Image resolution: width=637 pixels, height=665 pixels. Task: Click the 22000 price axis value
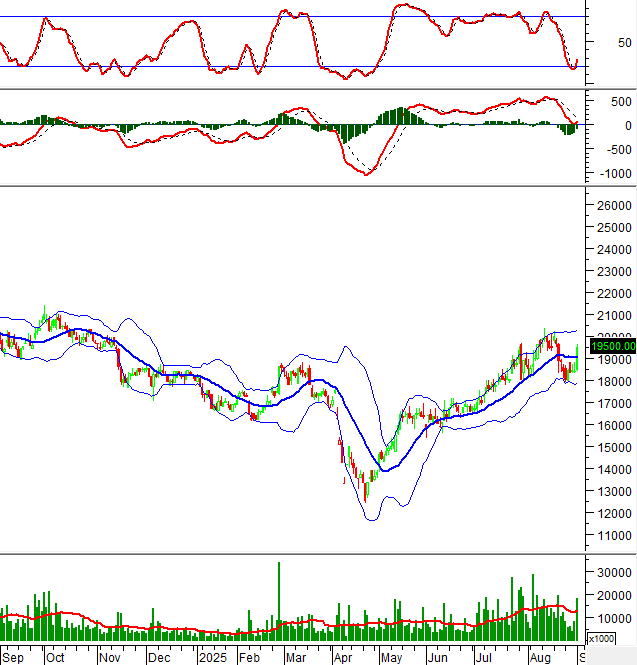click(614, 293)
